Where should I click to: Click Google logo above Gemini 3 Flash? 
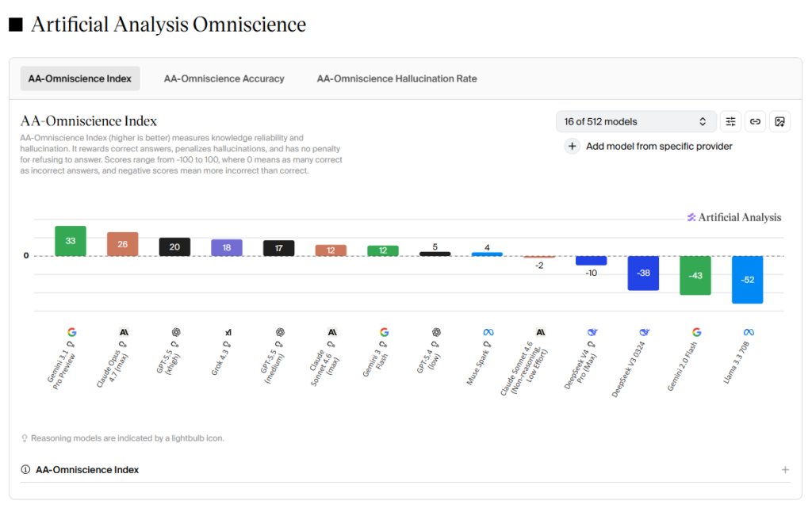385,332
